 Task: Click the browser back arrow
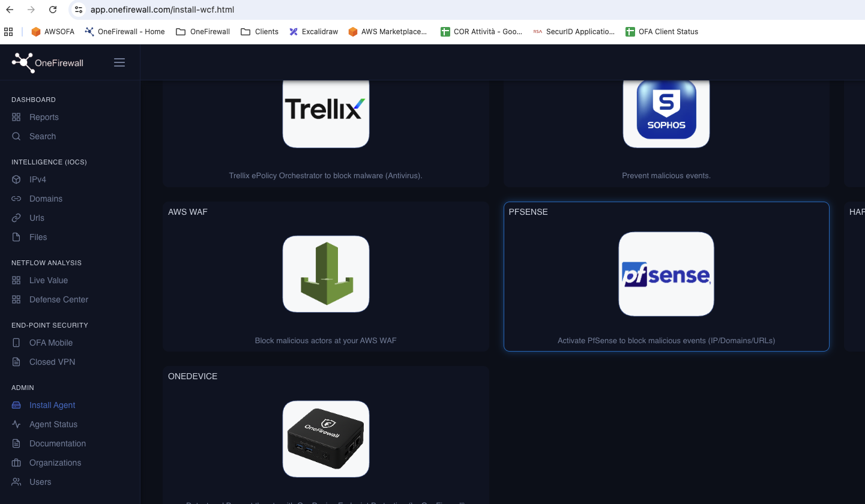(10, 10)
